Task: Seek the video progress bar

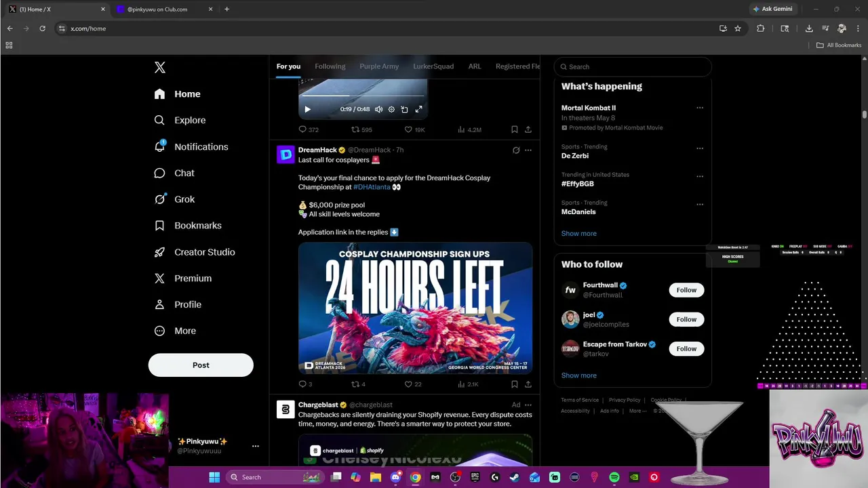Action: click(363, 97)
